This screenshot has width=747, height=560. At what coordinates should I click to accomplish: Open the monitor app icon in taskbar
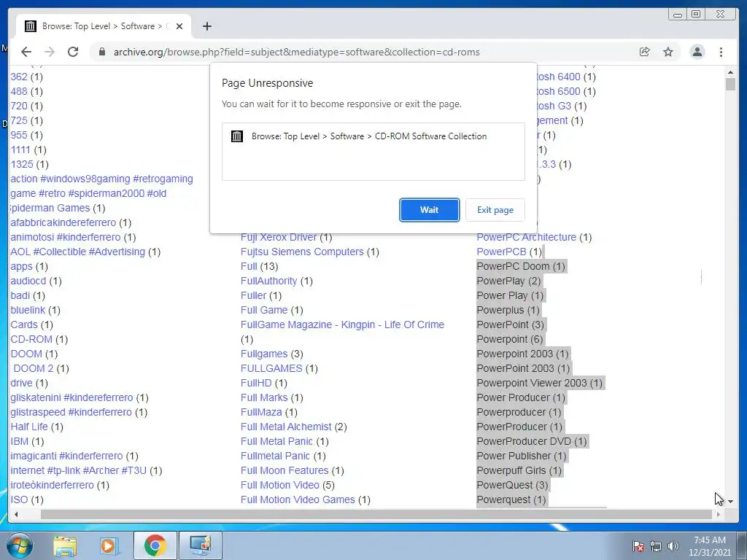(x=200, y=545)
